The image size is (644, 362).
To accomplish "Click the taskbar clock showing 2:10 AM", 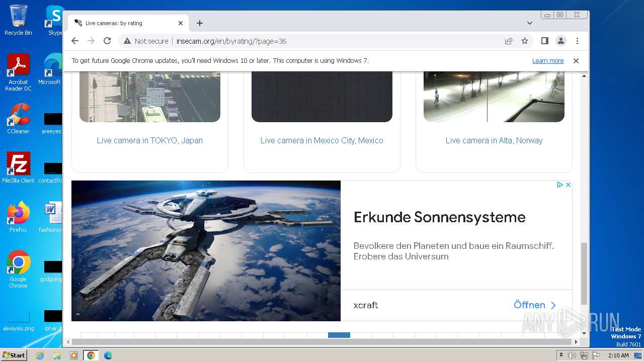I will (618, 355).
